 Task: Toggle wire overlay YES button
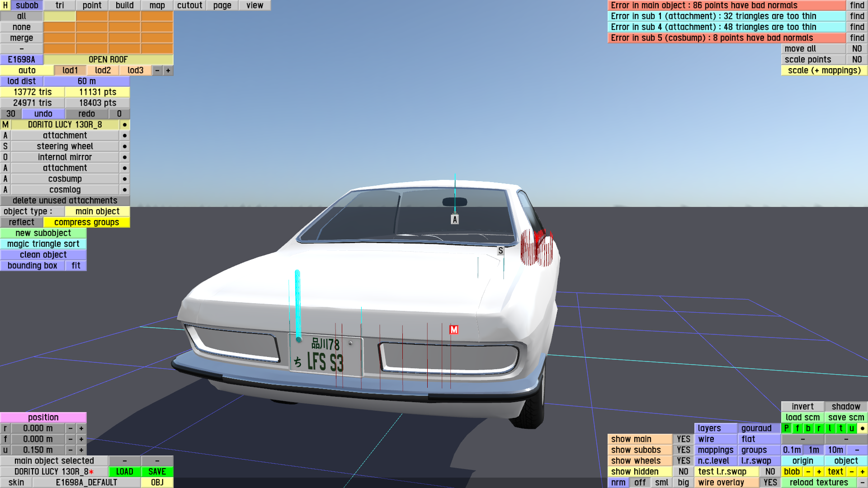coord(770,482)
